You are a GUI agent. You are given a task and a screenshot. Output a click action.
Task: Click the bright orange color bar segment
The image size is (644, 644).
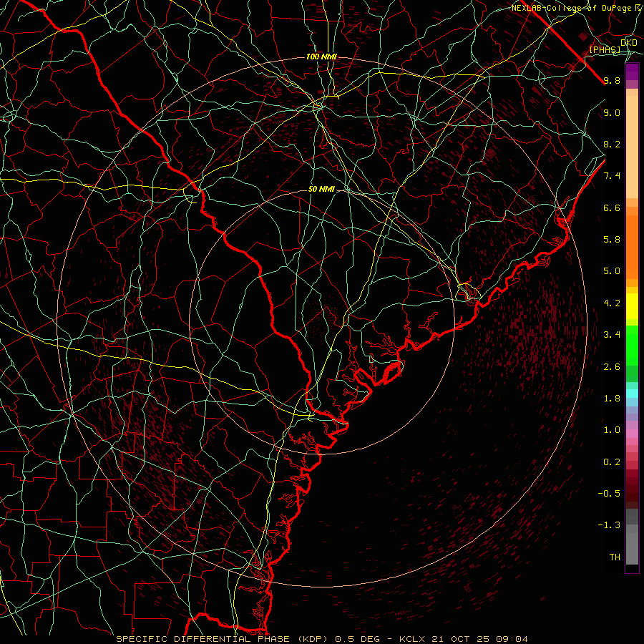click(x=632, y=248)
